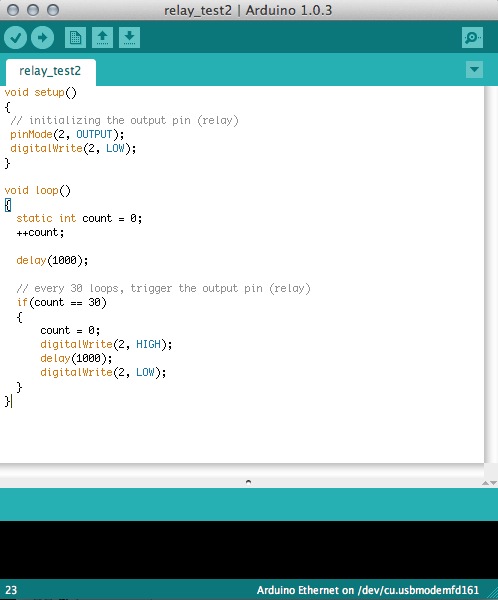Open the Serial Monitor
498x600 pixels.
point(472,38)
